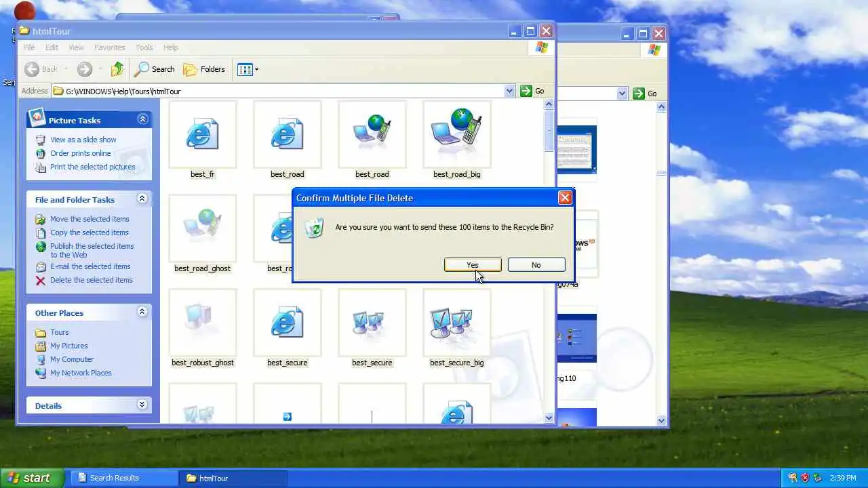This screenshot has height=488, width=868.
Task: Click the best_robust_ghost file name
Action: point(202,363)
